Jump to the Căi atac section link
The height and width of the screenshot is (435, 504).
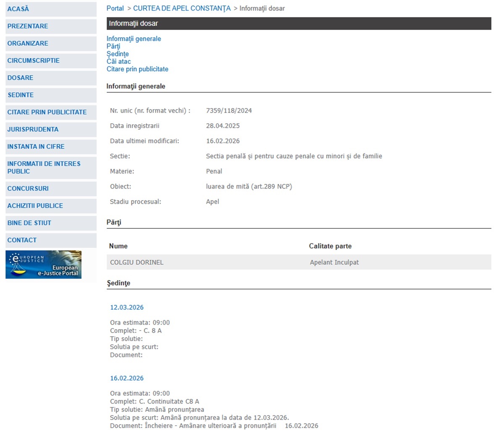tap(118, 61)
